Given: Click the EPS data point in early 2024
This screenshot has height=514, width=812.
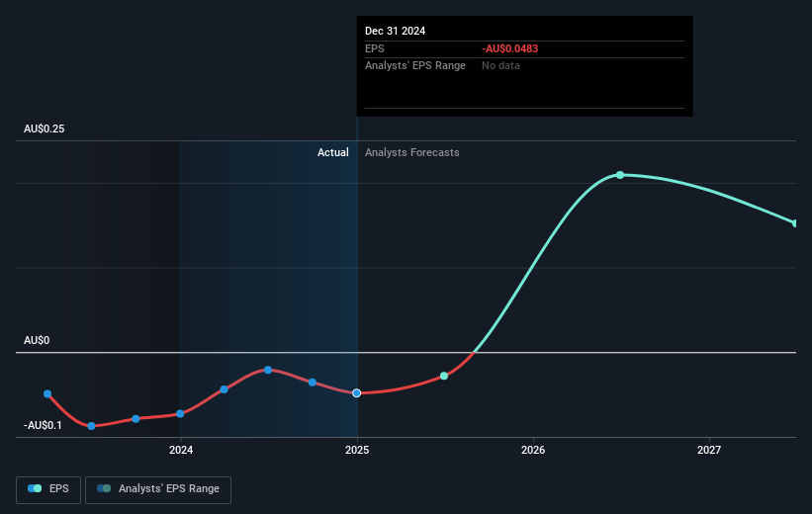Looking at the screenshot, I should (224, 389).
